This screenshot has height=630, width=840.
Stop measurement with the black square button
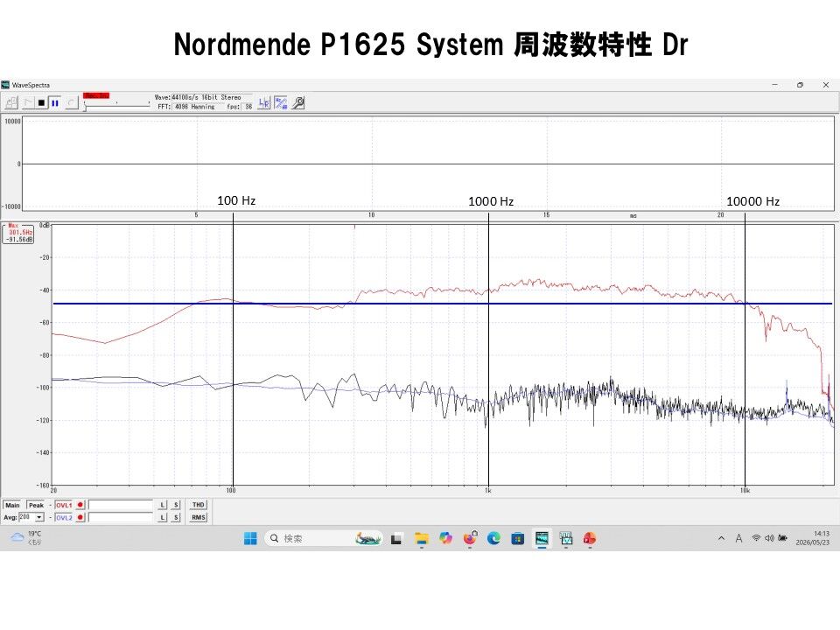click(42, 102)
